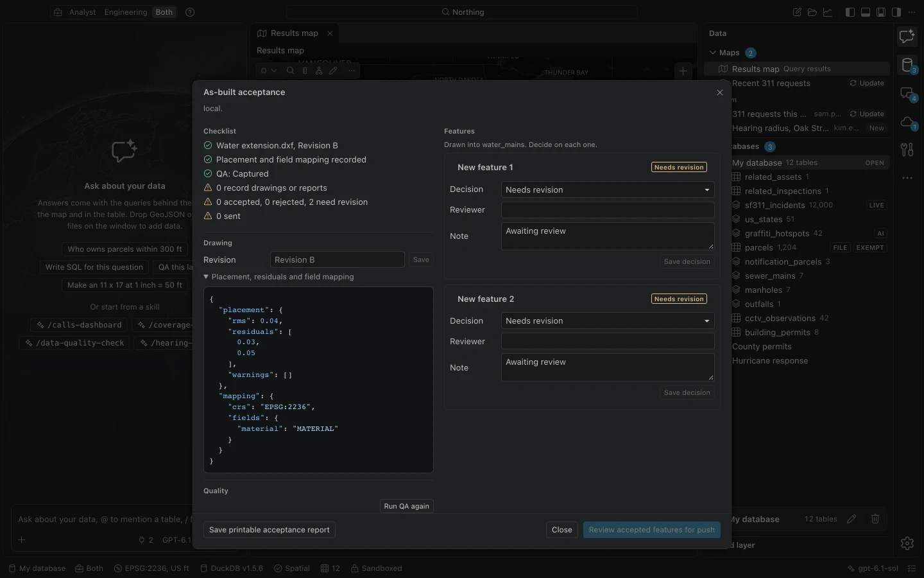Click Review accepted features for push
The width and height of the screenshot is (924, 578).
pyautogui.click(x=652, y=530)
